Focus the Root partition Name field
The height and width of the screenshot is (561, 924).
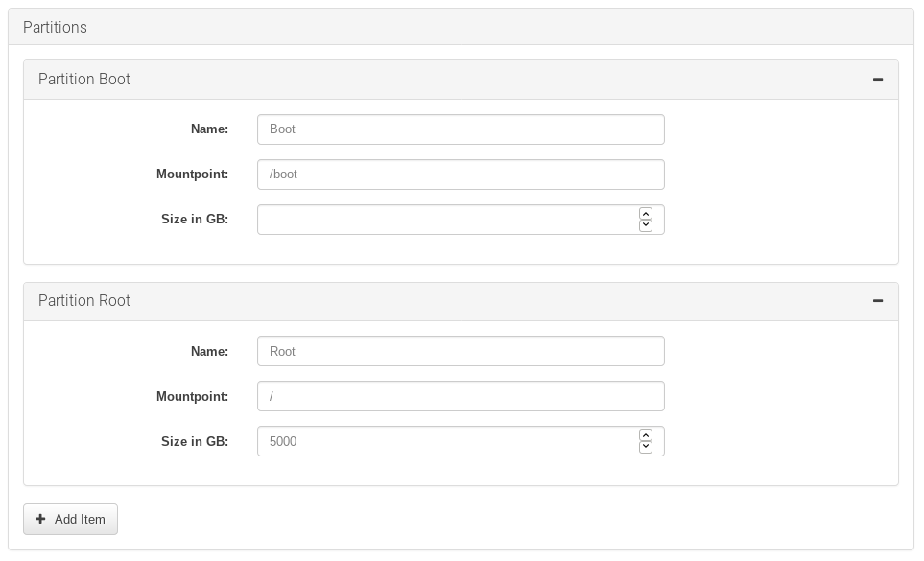(x=461, y=351)
